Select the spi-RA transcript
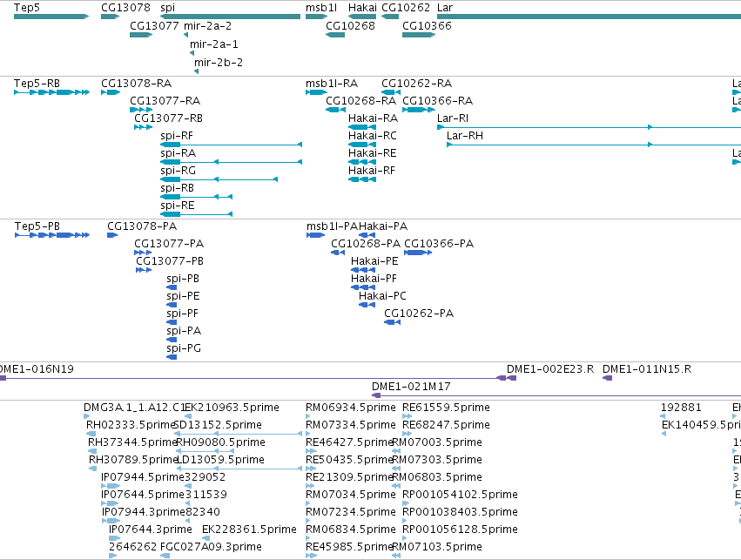This screenshot has width=741, height=560. coord(231,162)
